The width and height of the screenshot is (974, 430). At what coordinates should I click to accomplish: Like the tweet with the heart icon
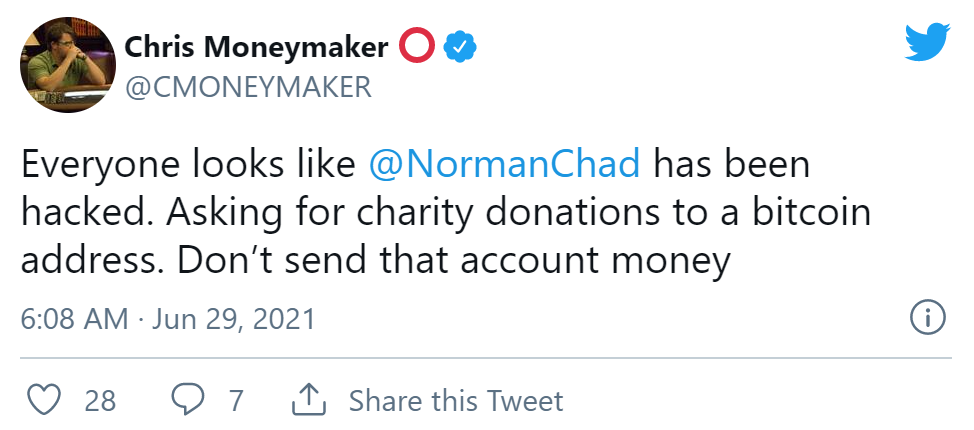pyautogui.click(x=41, y=400)
